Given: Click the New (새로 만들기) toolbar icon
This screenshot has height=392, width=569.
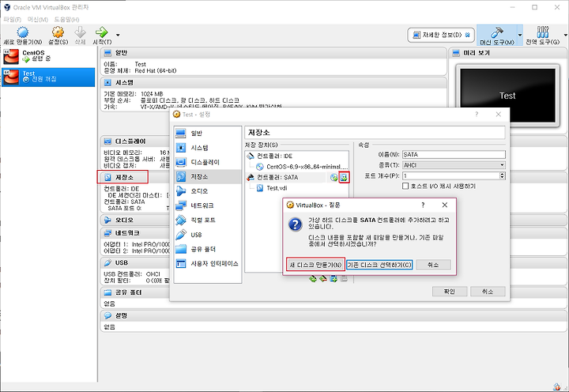Looking at the screenshot, I should tap(22, 32).
